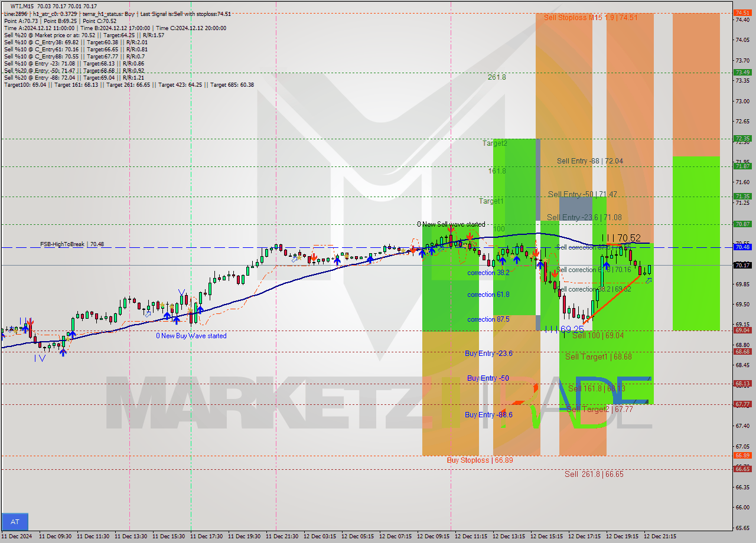Click the AT button in the chart corner
The width and height of the screenshot is (756, 543).
coord(15,522)
